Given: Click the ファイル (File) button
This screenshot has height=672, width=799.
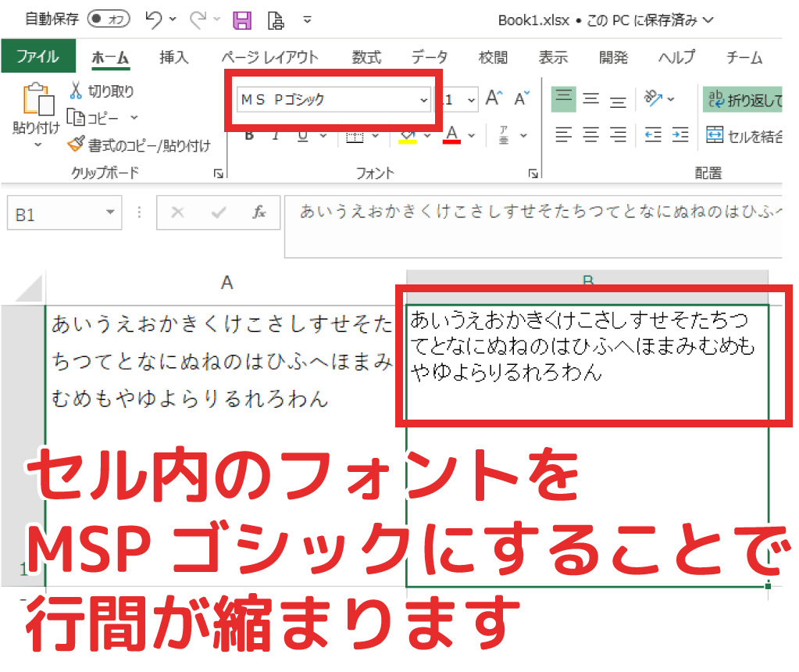Looking at the screenshot, I should point(37,57).
